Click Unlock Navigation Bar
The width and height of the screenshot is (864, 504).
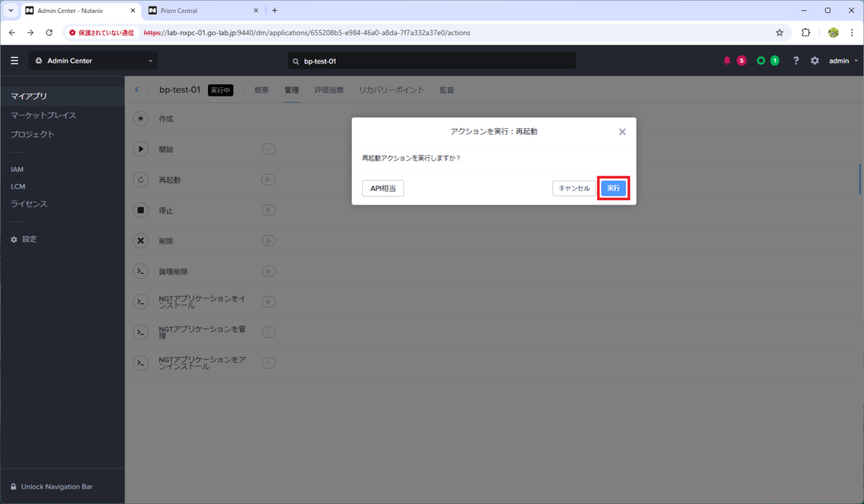(x=51, y=487)
